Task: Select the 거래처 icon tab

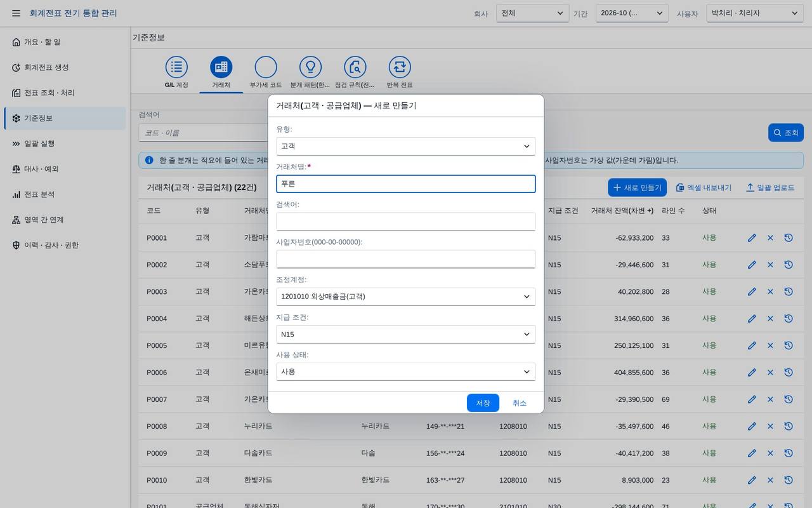Action: pyautogui.click(x=221, y=72)
